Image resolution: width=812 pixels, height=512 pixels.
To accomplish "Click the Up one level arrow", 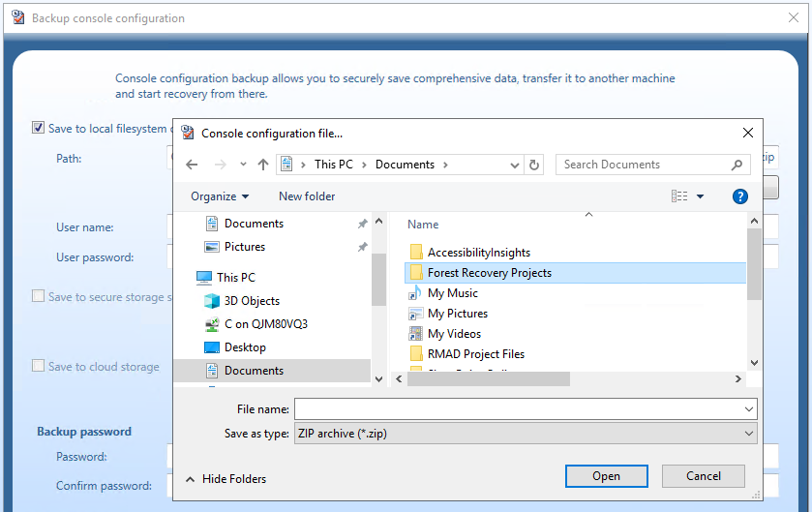I will click(x=263, y=165).
